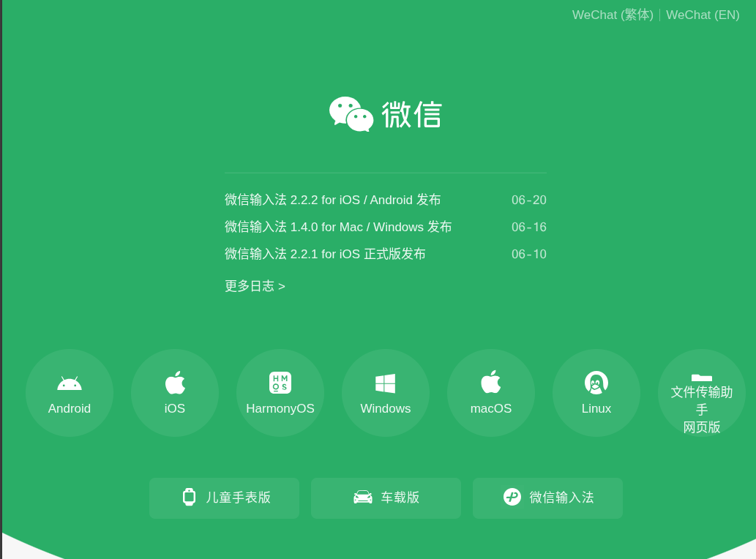This screenshot has height=559, width=756.
Task: Click the 06-20 date
Action: [x=529, y=200]
